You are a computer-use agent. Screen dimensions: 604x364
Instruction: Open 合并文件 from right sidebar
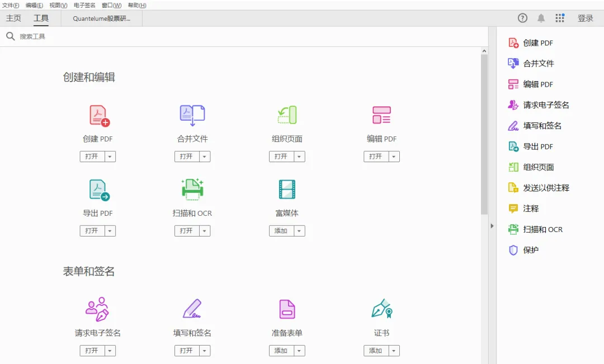(x=531, y=64)
